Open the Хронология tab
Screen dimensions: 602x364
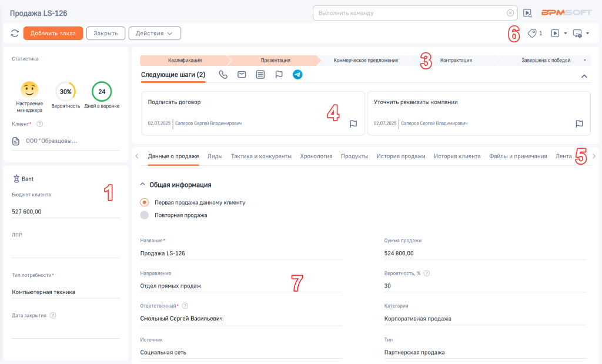[x=316, y=156]
